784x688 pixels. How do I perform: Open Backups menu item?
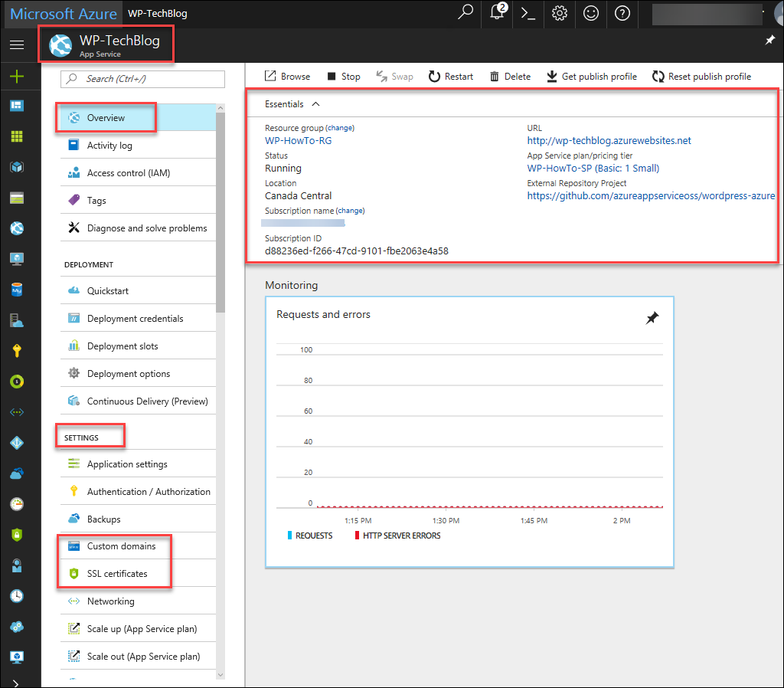[138, 519]
